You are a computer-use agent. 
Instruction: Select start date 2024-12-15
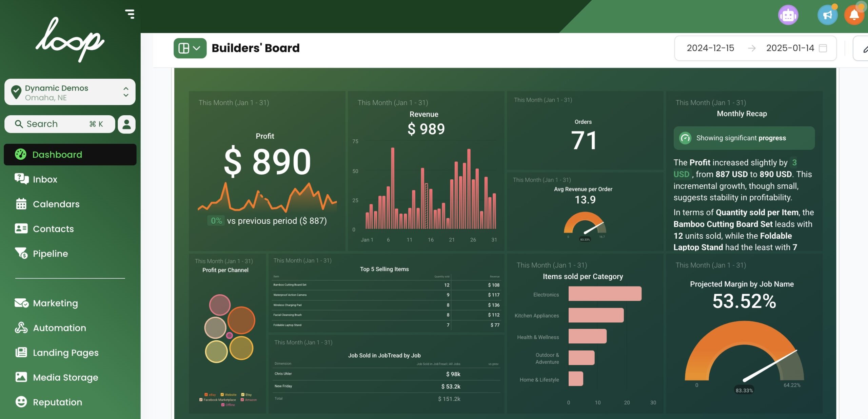[710, 48]
